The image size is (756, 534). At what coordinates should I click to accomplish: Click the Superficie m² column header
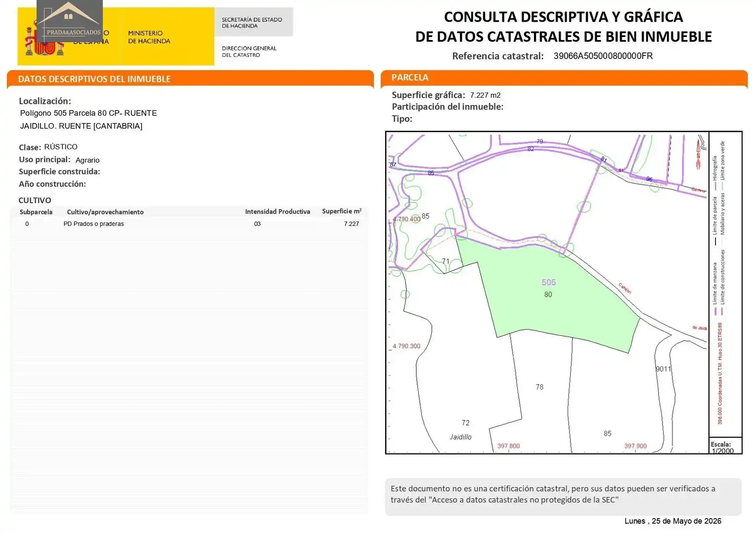(x=342, y=211)
